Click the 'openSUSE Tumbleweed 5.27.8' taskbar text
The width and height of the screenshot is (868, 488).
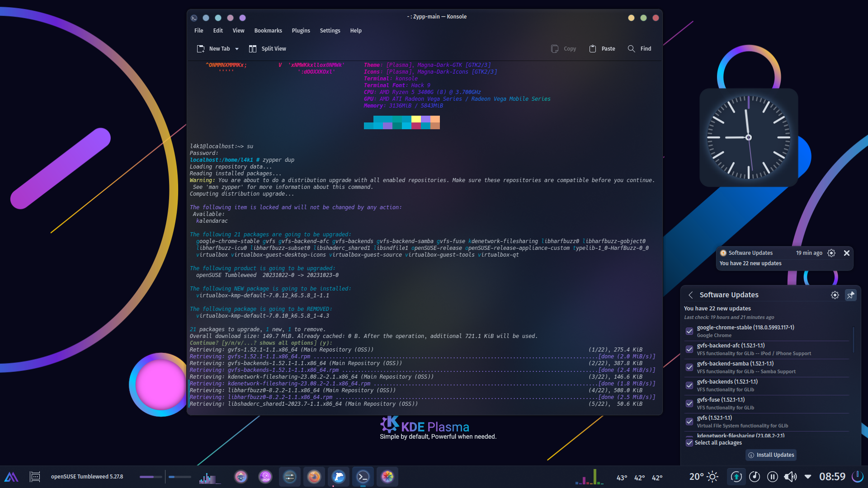(87, 477)
